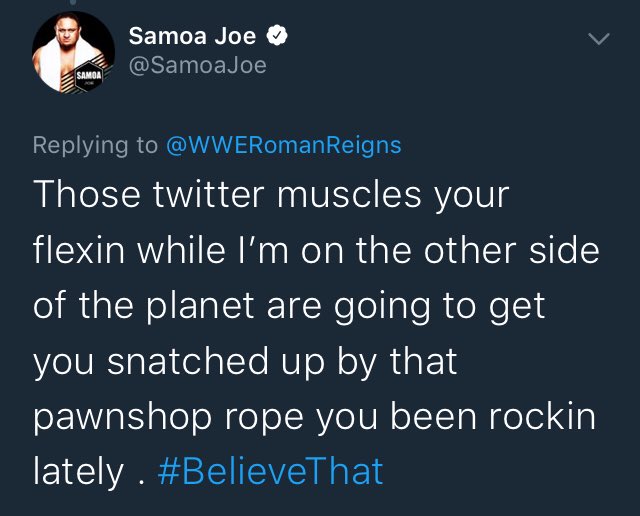Viewport: 640px width, 516px height.
Task: Click the word 'snatched' in the tweet
Action: coord(188,361)
